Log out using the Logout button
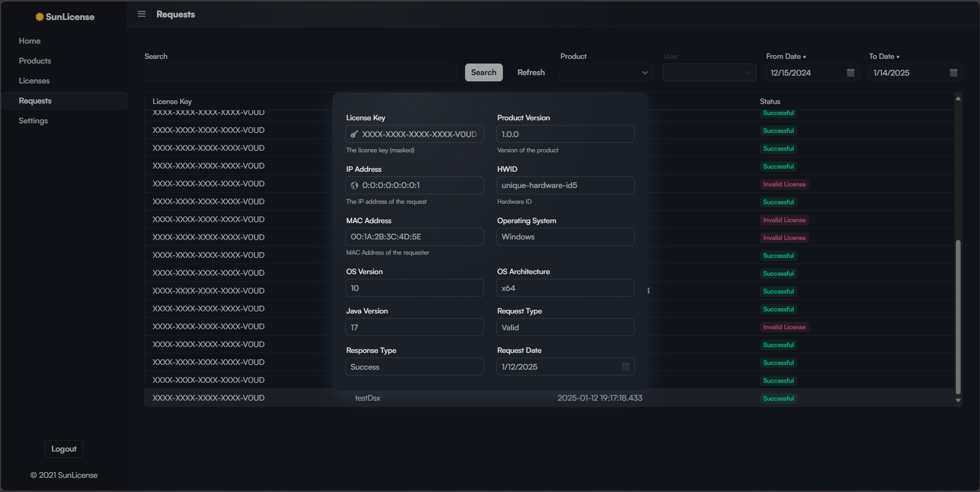 point(64,449)
